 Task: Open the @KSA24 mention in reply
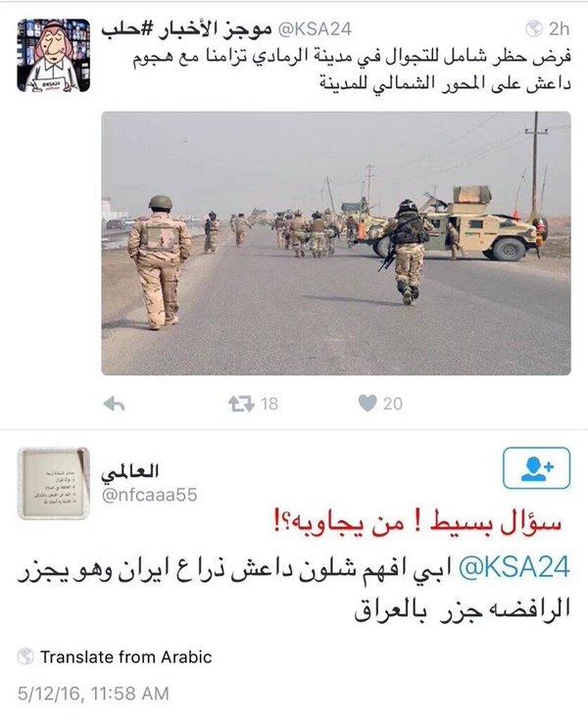(514, 566)
